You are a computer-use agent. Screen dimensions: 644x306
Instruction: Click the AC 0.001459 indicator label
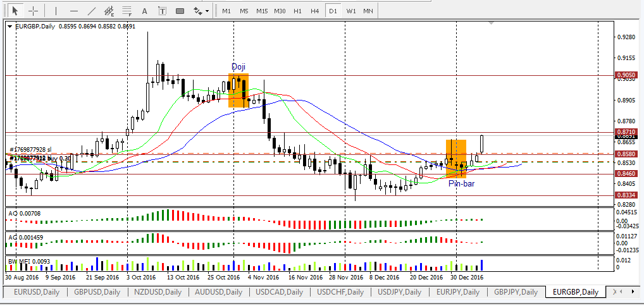coord(25,238)
